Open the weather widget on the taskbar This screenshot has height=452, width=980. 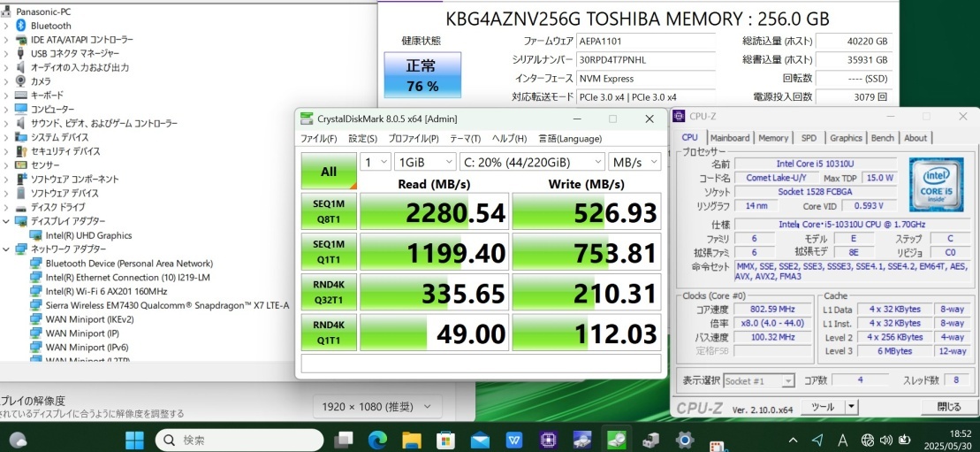(18, 440)
